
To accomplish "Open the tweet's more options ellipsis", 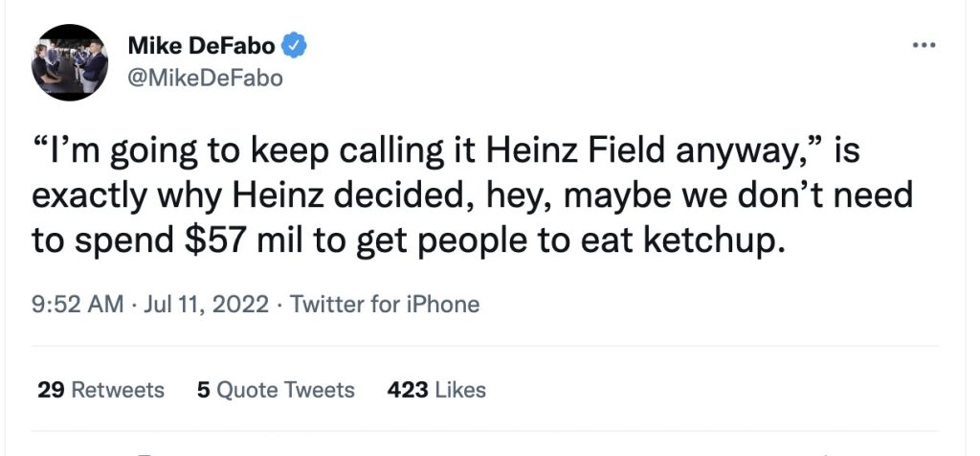I will point(924,46).
